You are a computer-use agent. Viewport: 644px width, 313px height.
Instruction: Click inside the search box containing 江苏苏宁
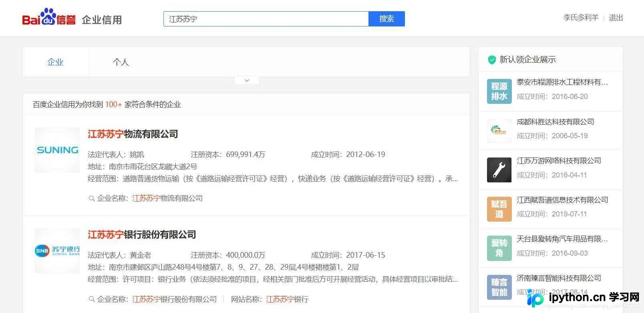(266, 19)
